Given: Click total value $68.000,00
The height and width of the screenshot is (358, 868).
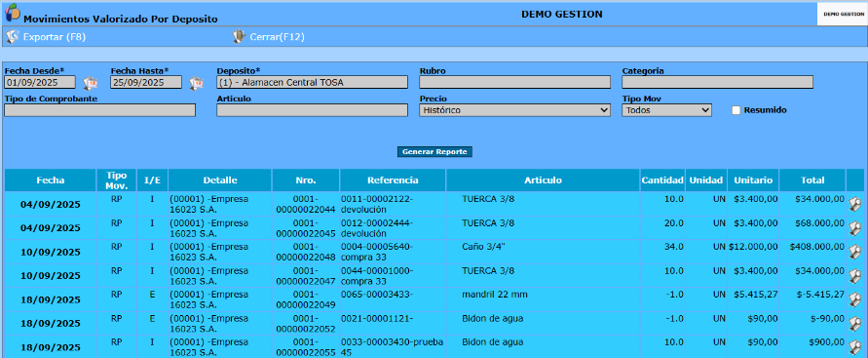Looking at the screenshot, I should tap(819, 223).
